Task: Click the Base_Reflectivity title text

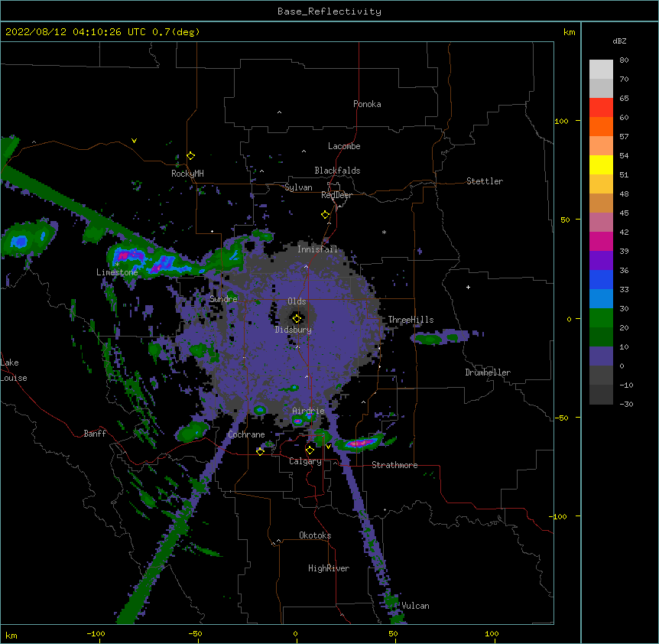Action: pos(329,11)
